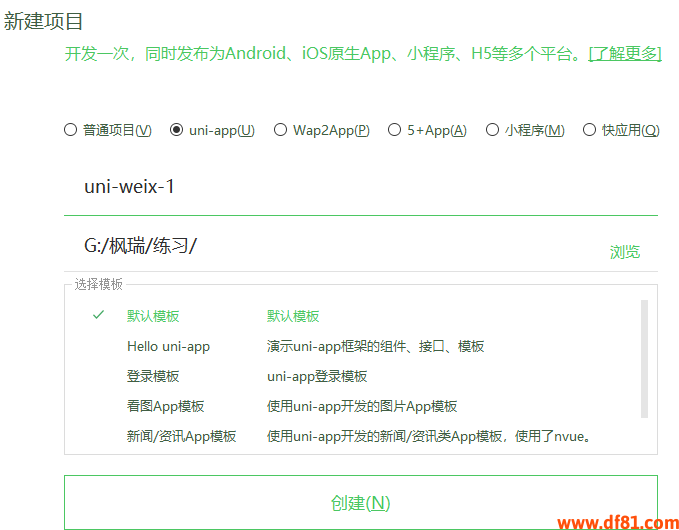Open the 了解更多 link
The height and width of the screenshot is (530, 679).
pos(625,54)
